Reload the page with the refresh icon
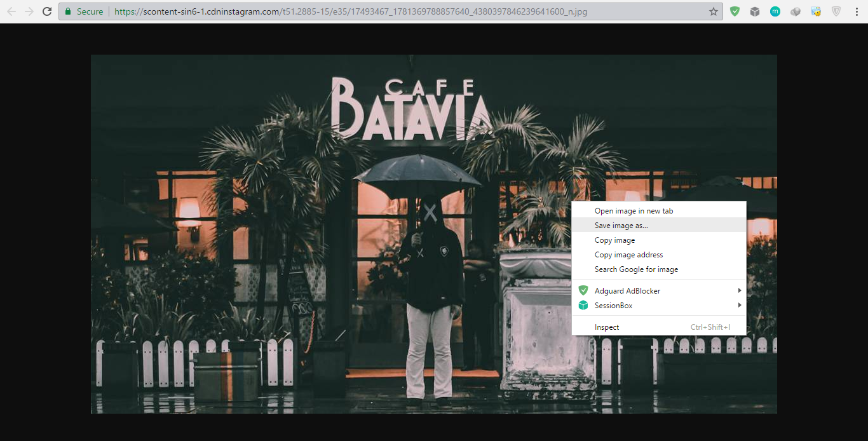Screen dimensions: 868x441 coord(47,11)
